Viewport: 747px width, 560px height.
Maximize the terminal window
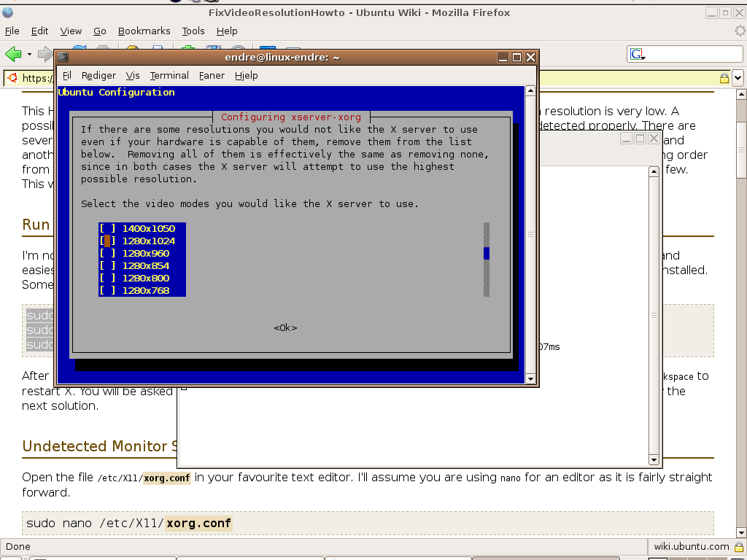[516, 57]
